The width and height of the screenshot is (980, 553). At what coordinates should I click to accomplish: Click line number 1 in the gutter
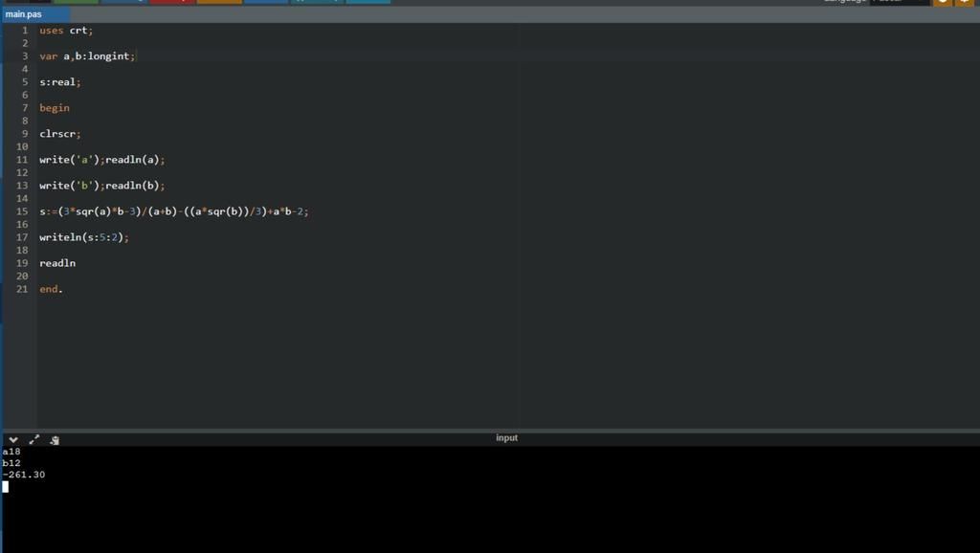(25, 30)
